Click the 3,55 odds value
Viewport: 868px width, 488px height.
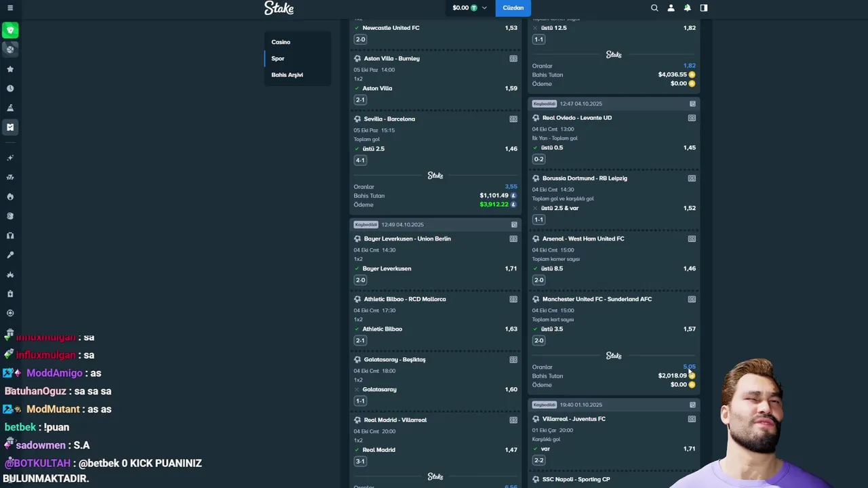[x=511, y=186]
